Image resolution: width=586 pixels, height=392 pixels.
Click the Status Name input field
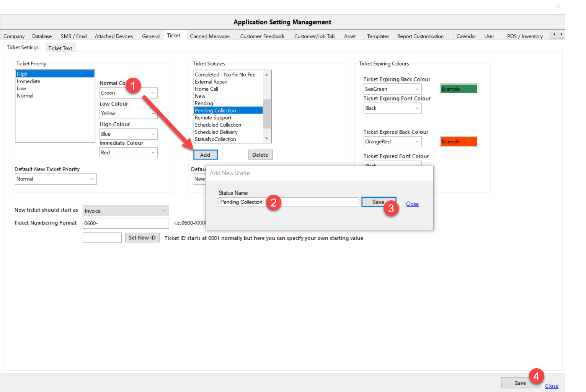click(x=288, y=202)
